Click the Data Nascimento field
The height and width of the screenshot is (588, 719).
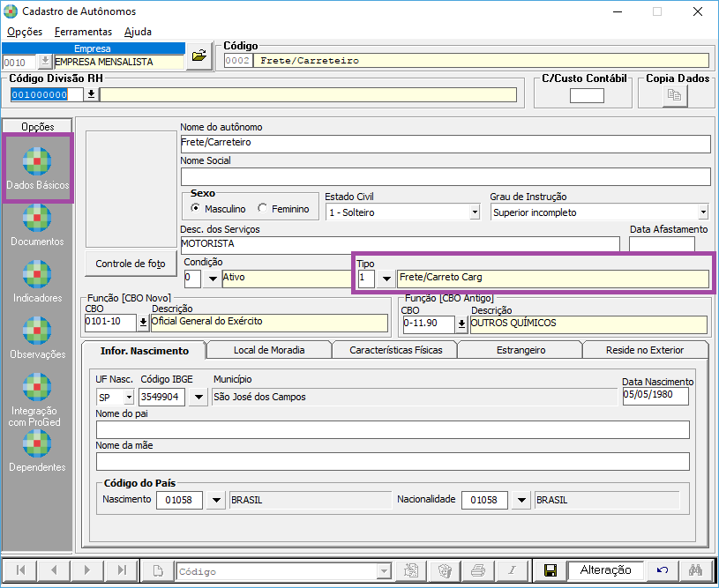[655, 396]
